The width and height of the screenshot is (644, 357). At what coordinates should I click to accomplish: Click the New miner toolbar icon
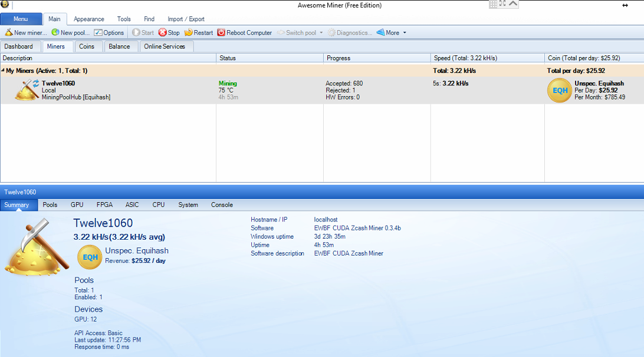[x=9, y=33]
